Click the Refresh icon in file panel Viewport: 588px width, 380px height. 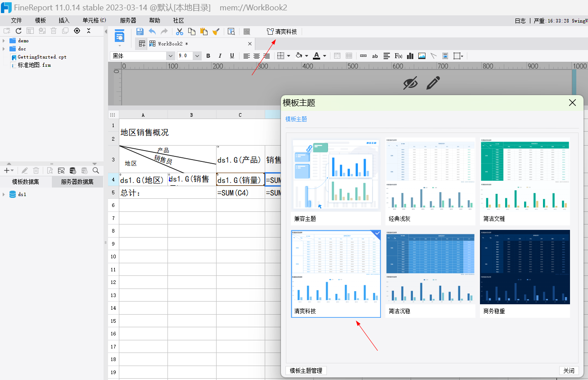point(18,31)
